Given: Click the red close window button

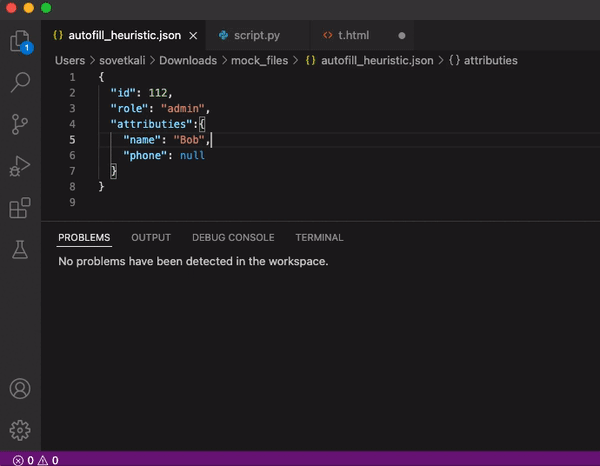Looking at the screenshot, I should [x=11, y=8].
